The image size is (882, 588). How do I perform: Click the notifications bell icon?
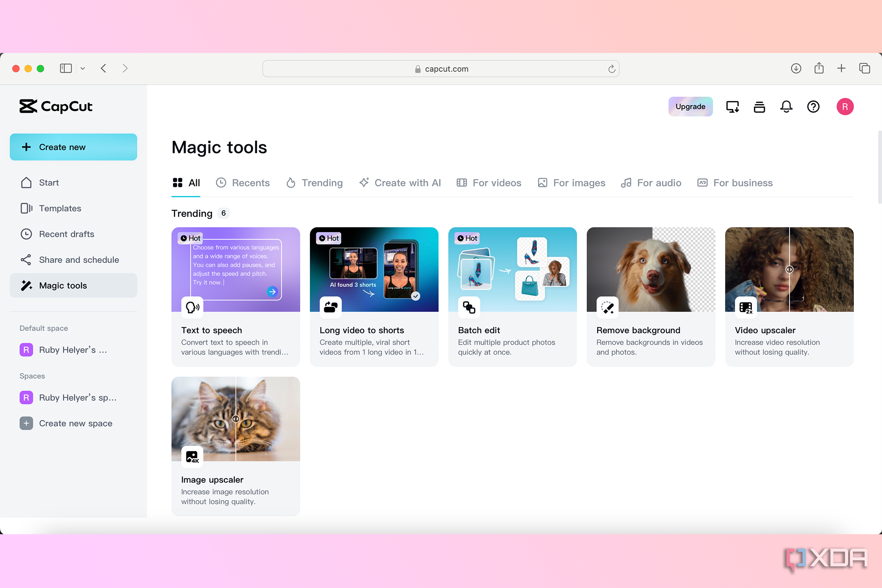786,107
